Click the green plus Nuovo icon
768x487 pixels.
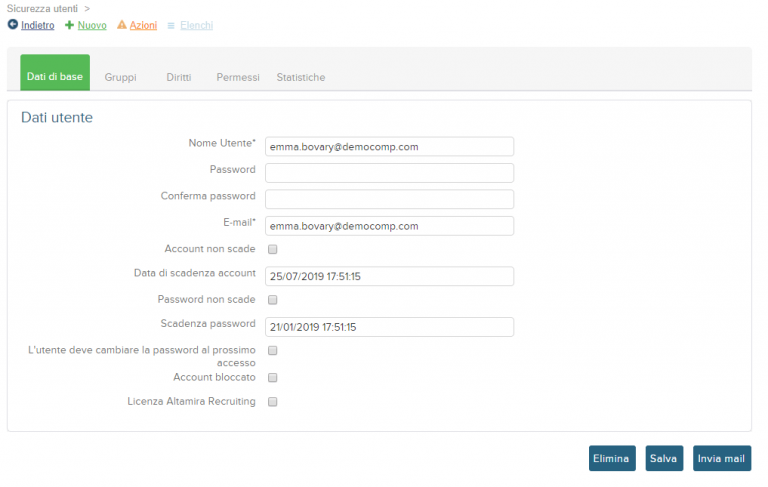70,25
